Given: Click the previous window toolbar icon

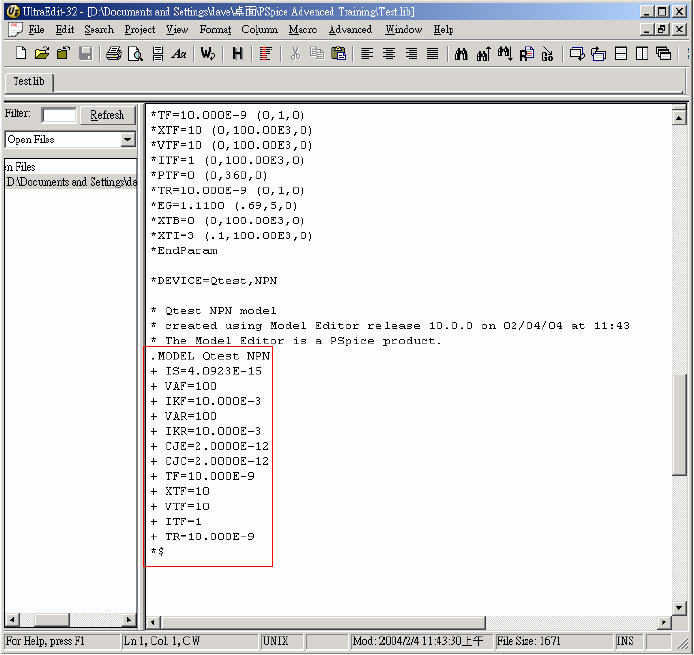Looking at the screenshot, I should point(598,54).
